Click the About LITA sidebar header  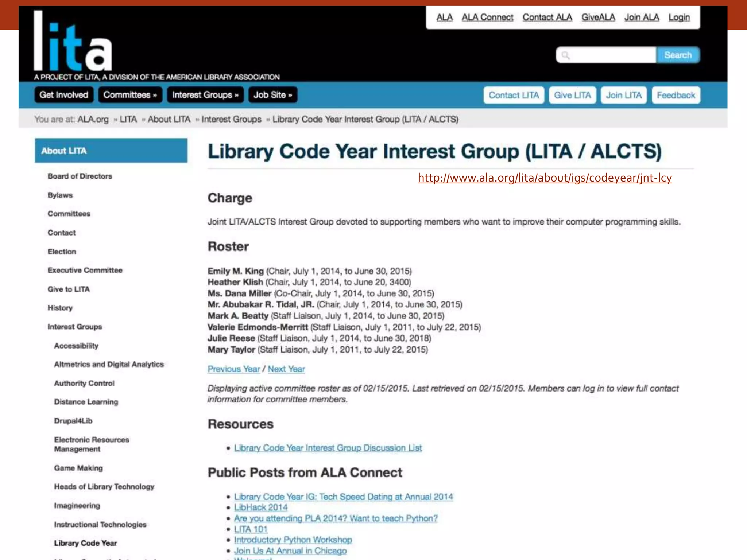coord(111,151)
